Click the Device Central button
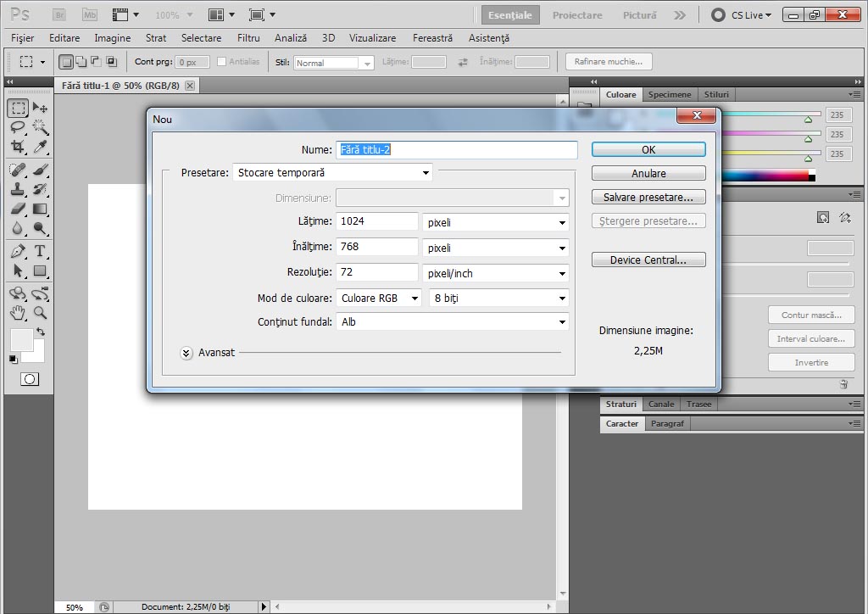 click(648, 260)
